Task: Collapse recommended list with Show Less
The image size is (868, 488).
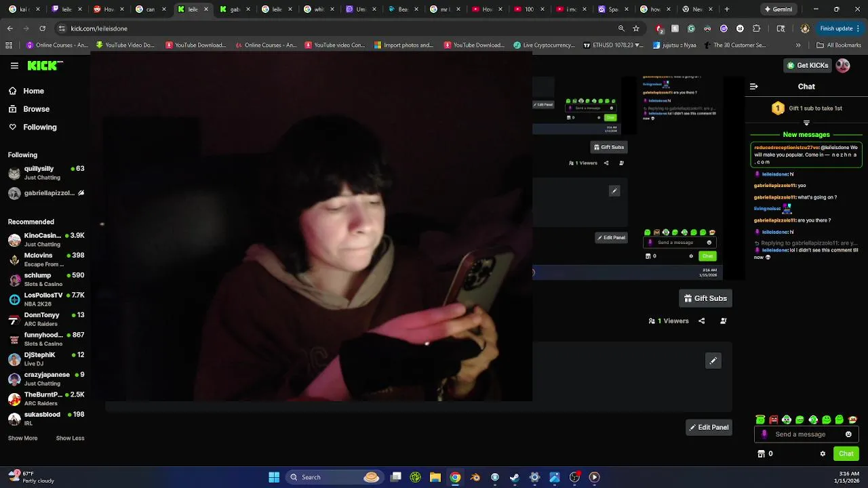Action: (x=70, y=439)
